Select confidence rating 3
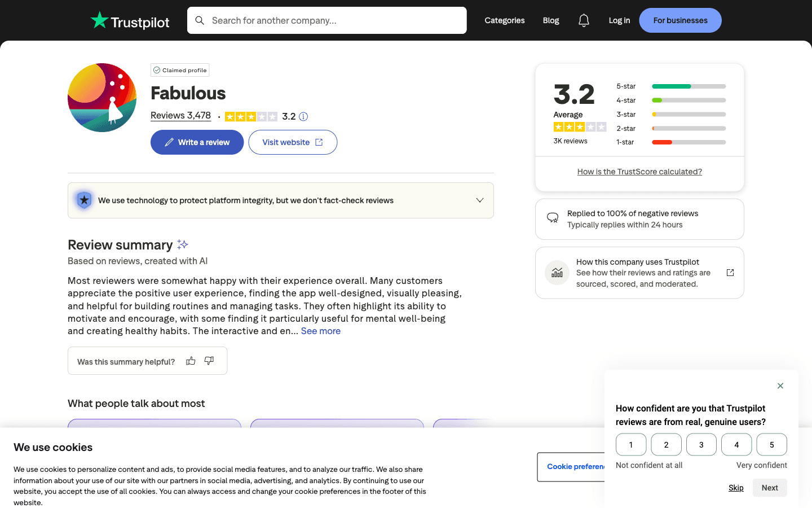This screenshot has height=508, width=812. click(701, 444)
